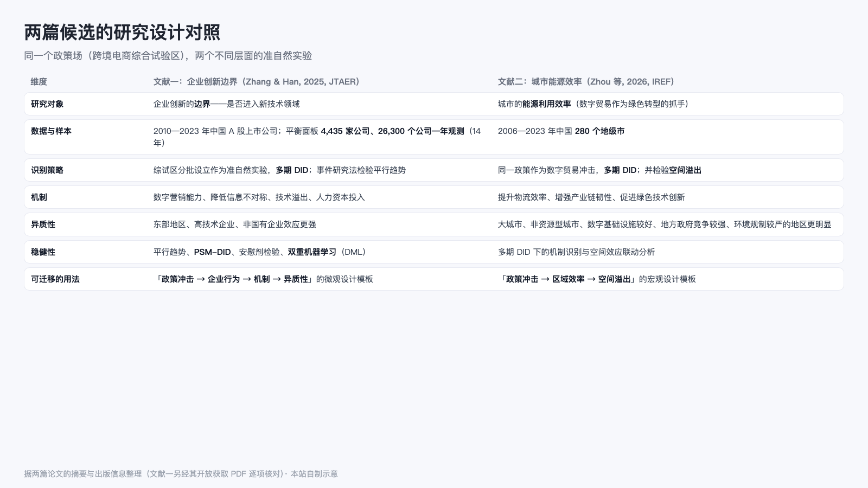Select the 可迁移的用法 row label

click(x=55, y=279)
